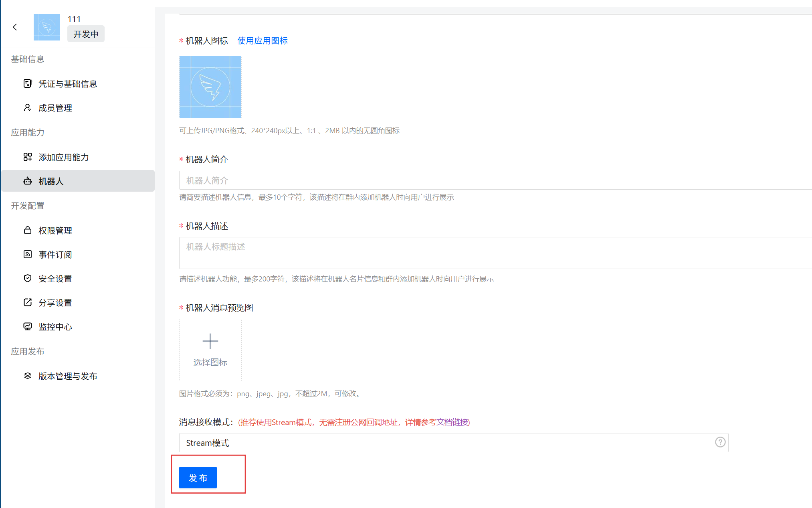
Task: Click the credentials icon beside 凭证与基础信息
Action: tap(27, 83)
